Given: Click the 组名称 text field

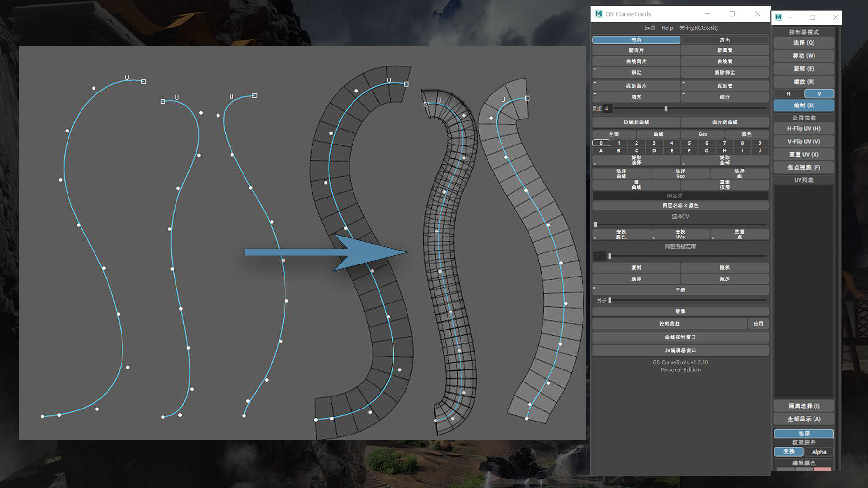Looking at the screenshot, I should tap(680, 196).
